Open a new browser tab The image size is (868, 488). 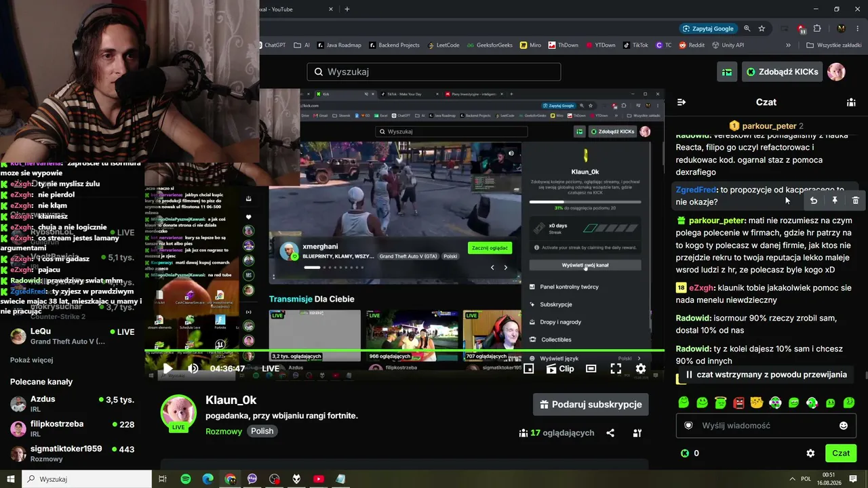[x=347, y=9]
